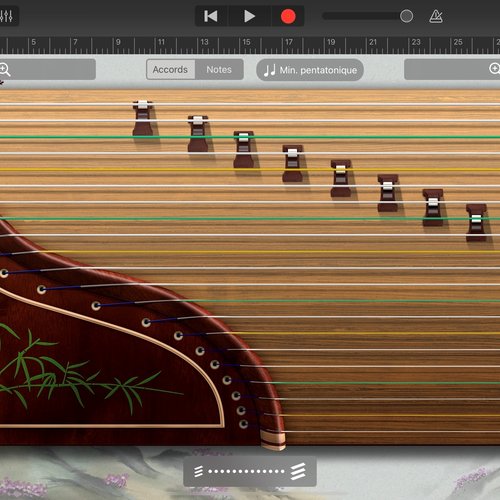The image size is (500, 500).
Task: Start recording with the red Record button
Action: [x=288, y=16]
